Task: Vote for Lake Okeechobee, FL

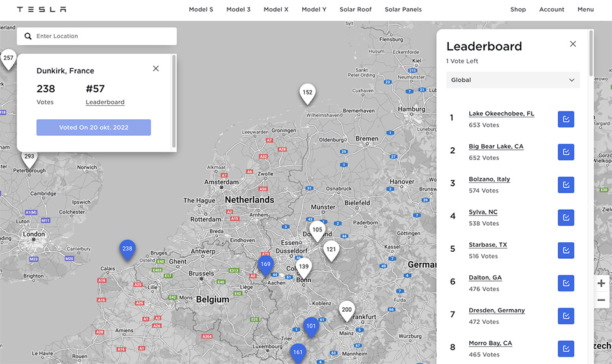Action: pos(566,119)
